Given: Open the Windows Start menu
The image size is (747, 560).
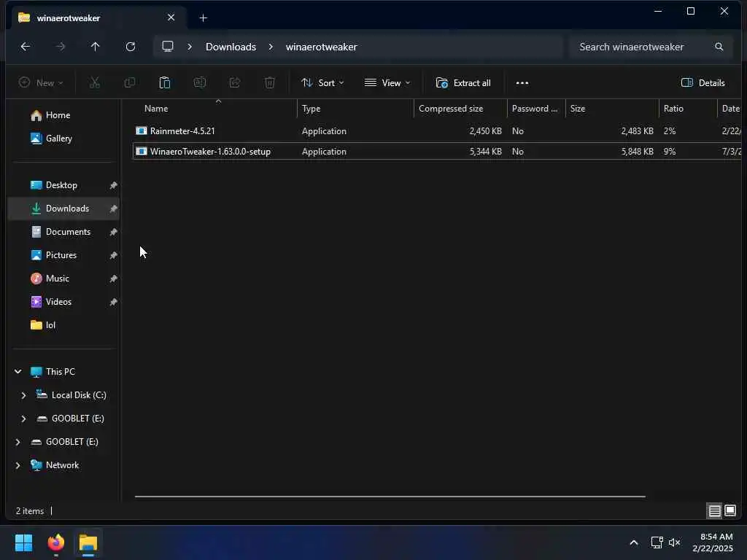Looking at the screenshot, I should (23, 542).
